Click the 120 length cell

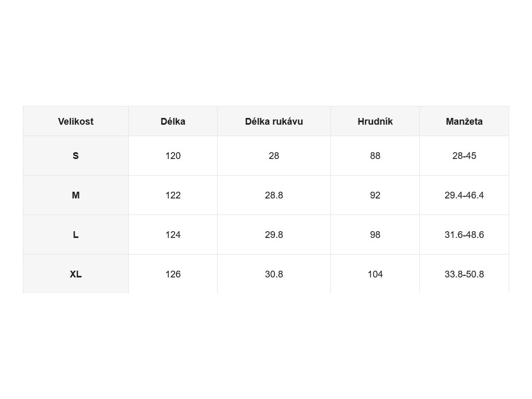173,156
